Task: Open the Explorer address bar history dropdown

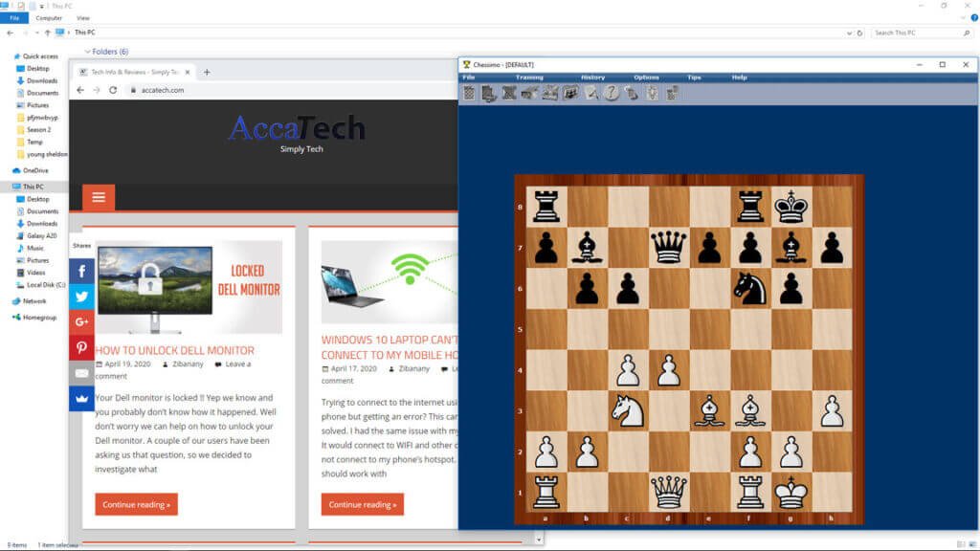Action: coord(849,33)
